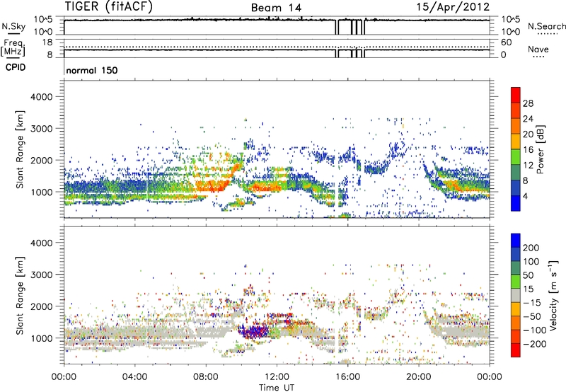Click the 'Time UT' axis label
This screenshot has height=392, width=566.
coord(276,388)
